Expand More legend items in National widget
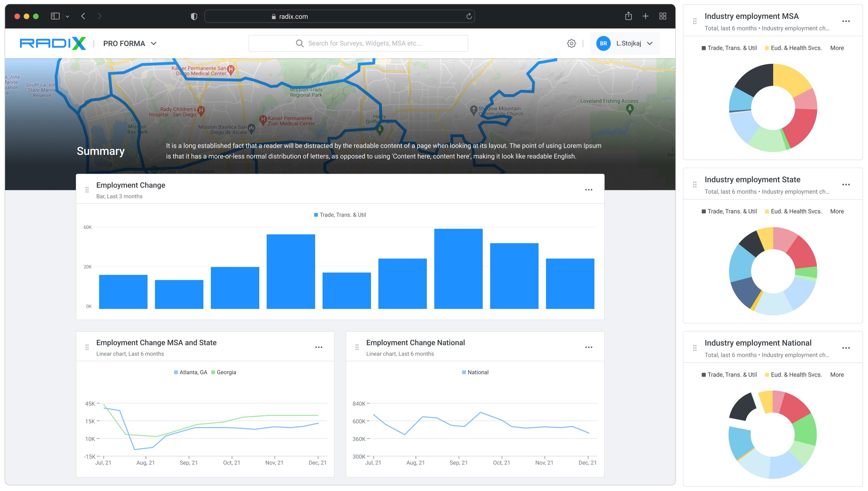This screenshot has height=491, width=868. (x=837, y=375)
